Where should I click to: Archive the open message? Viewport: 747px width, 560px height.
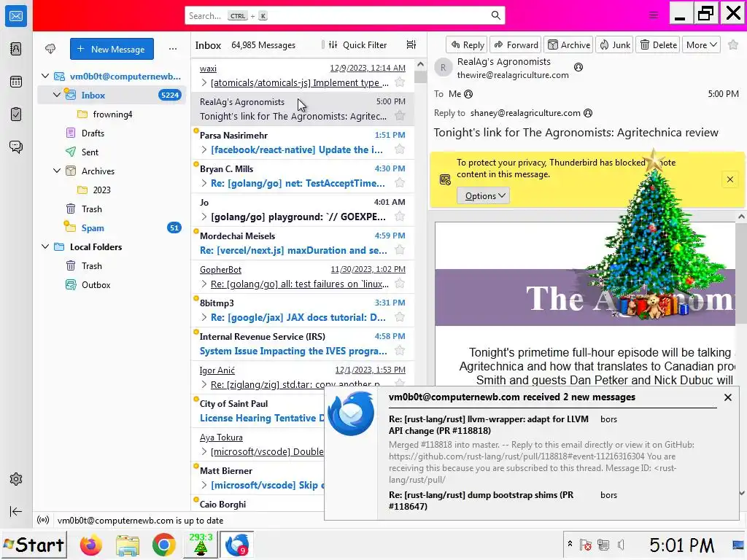tap(569, 44)
